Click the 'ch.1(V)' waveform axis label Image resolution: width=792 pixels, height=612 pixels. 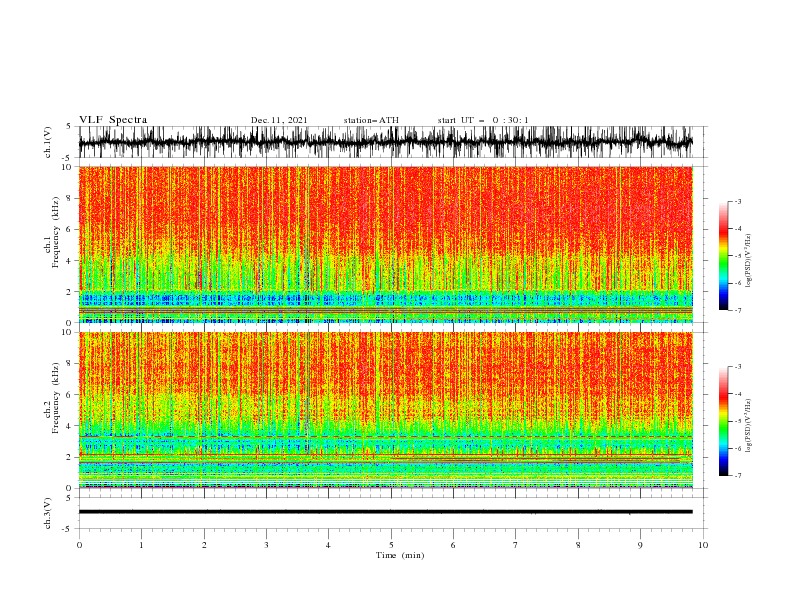[48, 142]
